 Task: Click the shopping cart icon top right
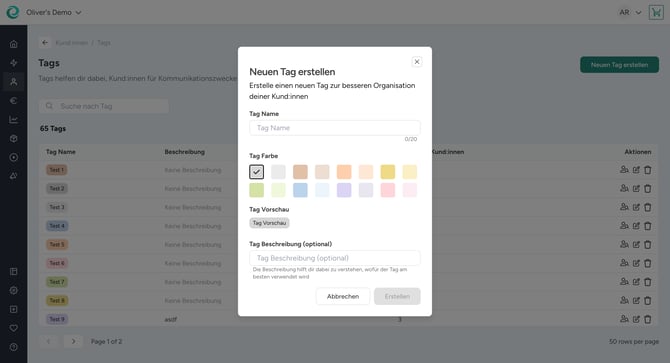pos(656,12)
